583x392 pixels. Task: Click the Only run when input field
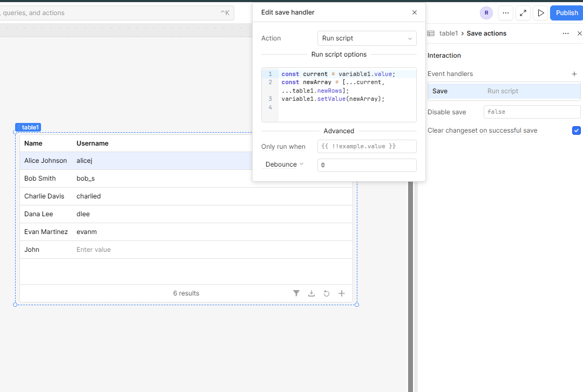coord(367,147)
